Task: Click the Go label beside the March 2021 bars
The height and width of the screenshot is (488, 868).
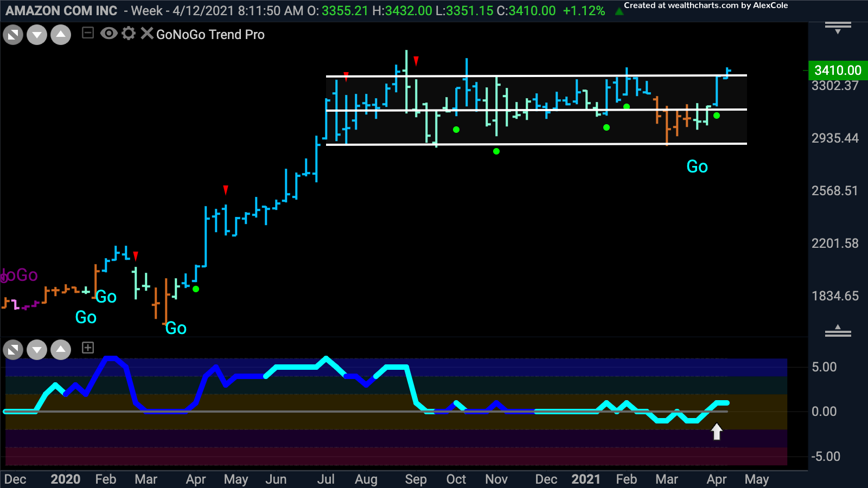Action: pos(697,166)
